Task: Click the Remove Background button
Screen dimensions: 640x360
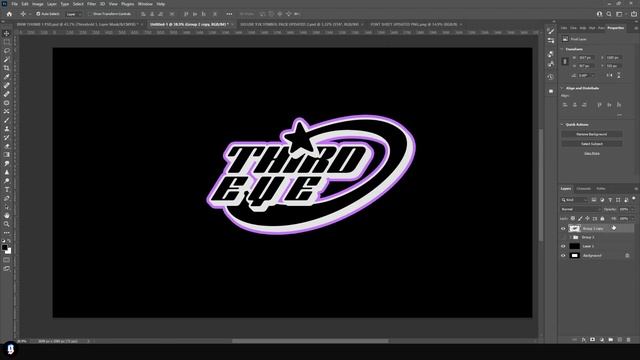Action: [591, 134]
